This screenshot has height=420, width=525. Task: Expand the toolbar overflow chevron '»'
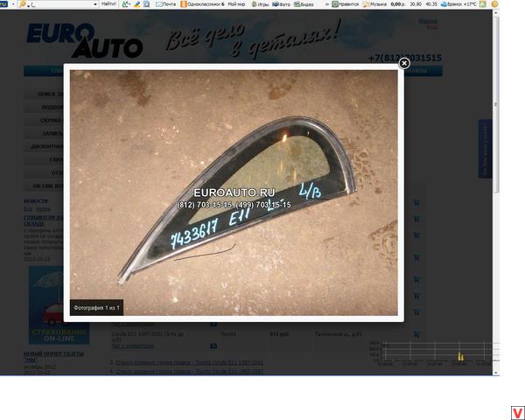[327, 4]
